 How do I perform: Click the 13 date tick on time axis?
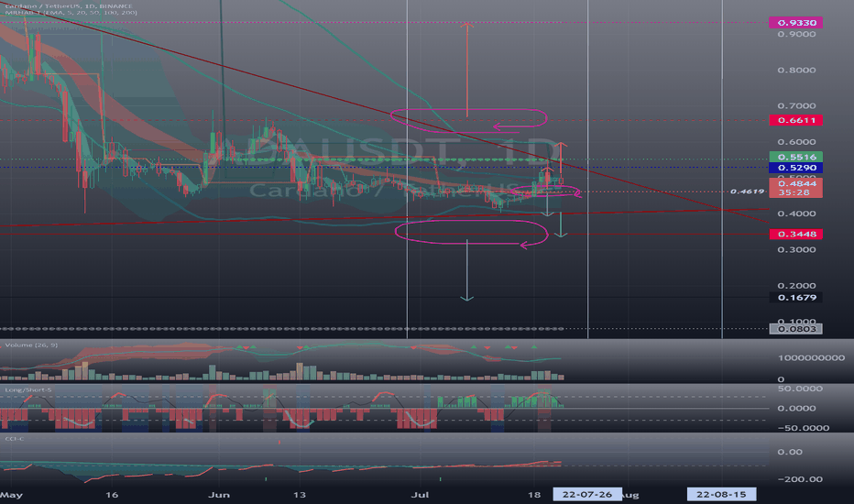tap(300, 495)
